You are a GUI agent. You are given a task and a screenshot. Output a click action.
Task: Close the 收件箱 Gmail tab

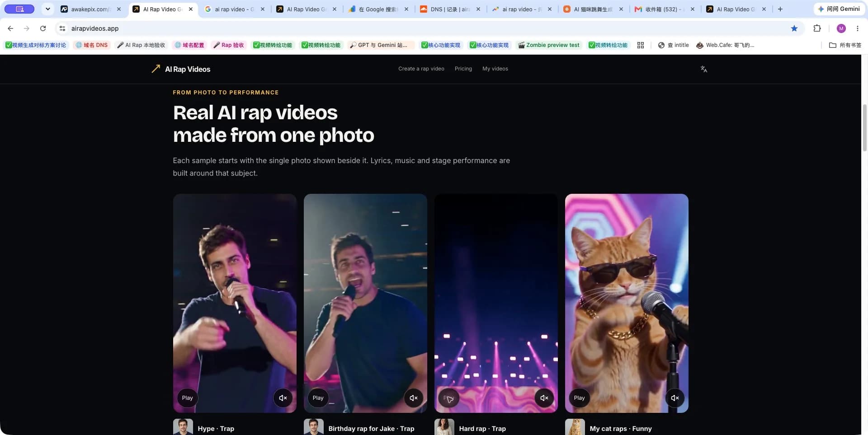pos(693,9)
